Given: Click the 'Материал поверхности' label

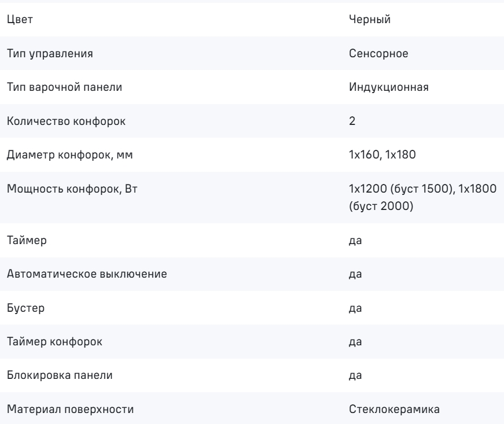Looking at the screenshot, I should (x=70, y=410).
